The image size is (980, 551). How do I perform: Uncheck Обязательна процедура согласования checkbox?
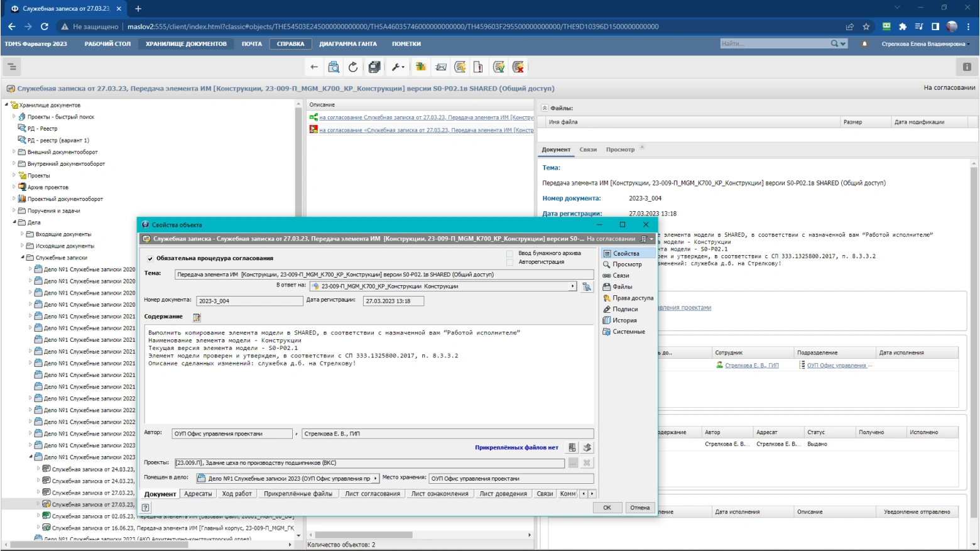click(150, 258)
